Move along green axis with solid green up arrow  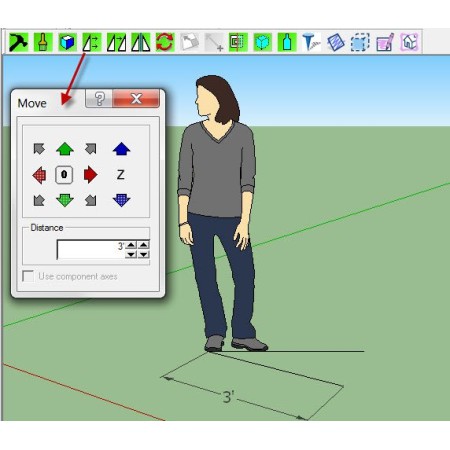pos(65,149)
